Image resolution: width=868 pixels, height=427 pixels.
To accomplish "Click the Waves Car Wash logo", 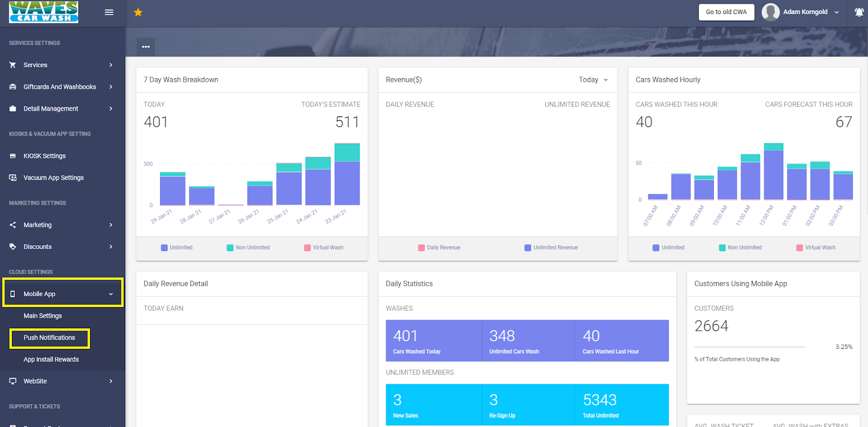I will (43, 12).
